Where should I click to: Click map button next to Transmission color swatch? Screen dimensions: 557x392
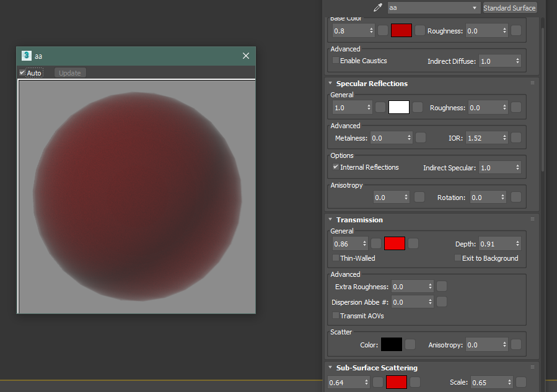tap(413, 244)
